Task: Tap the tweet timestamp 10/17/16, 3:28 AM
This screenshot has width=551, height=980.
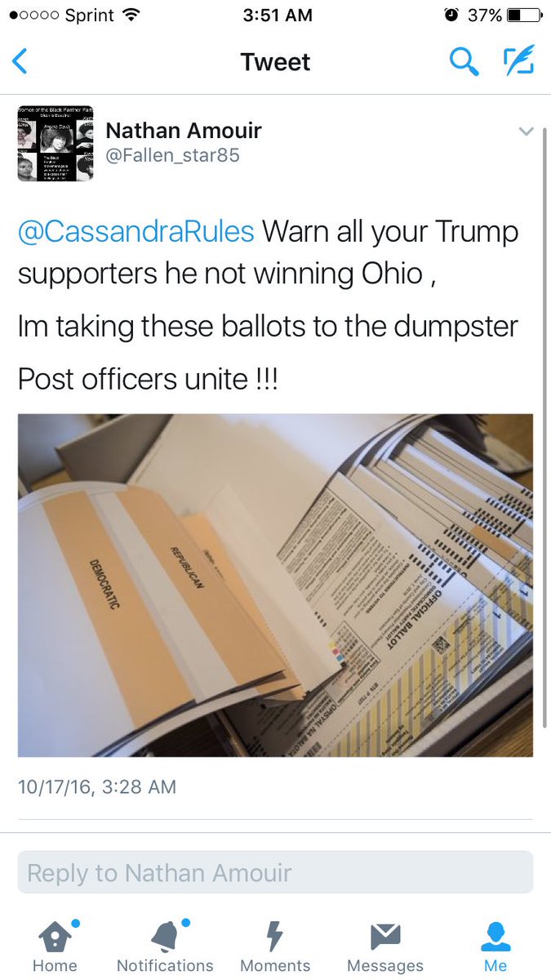Action: pyautogui.click(x=97, y=787)
